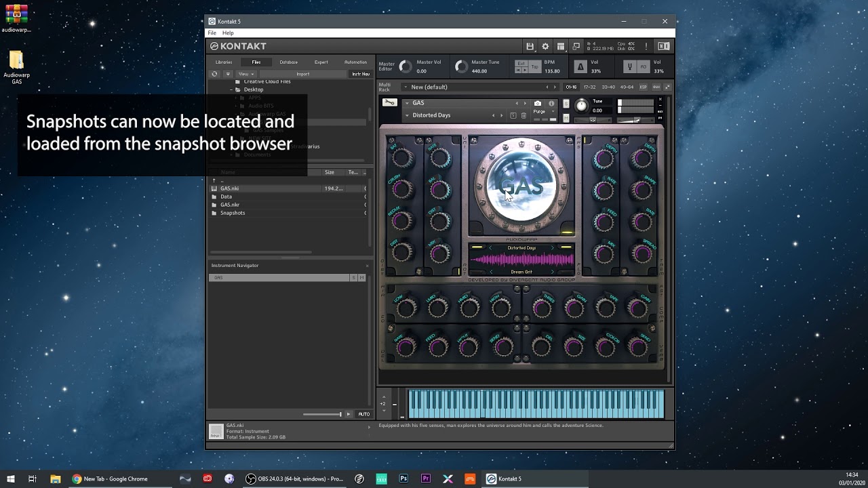The image size is (868, 488).
Task: Click the Import button
Action: [x=303, y=74]
